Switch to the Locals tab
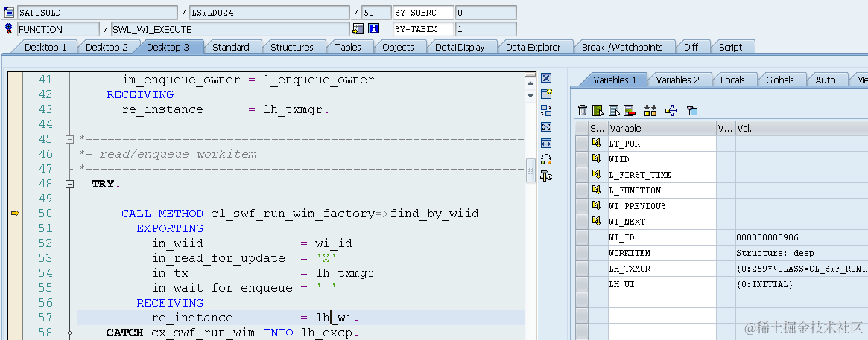The image size is (868, 340). click(732, 80)
